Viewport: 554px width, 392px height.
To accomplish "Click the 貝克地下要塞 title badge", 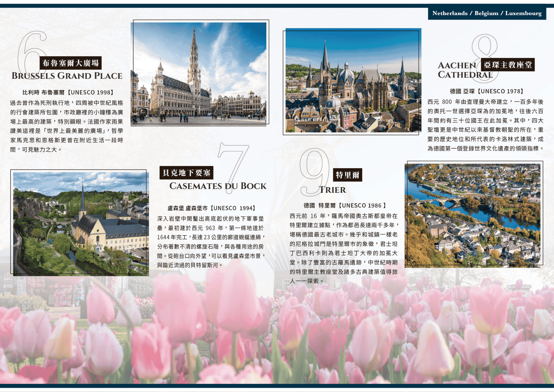I will (x=186, y=173).
